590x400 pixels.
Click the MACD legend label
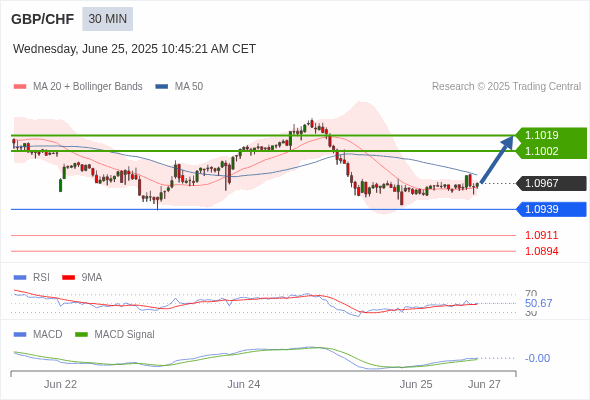(x=48, y=335)
